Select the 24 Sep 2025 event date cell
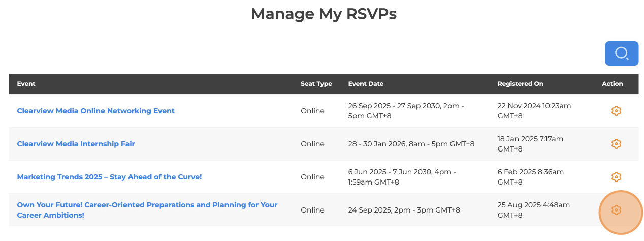Screen dimensions: 644x241 point(404,210)
